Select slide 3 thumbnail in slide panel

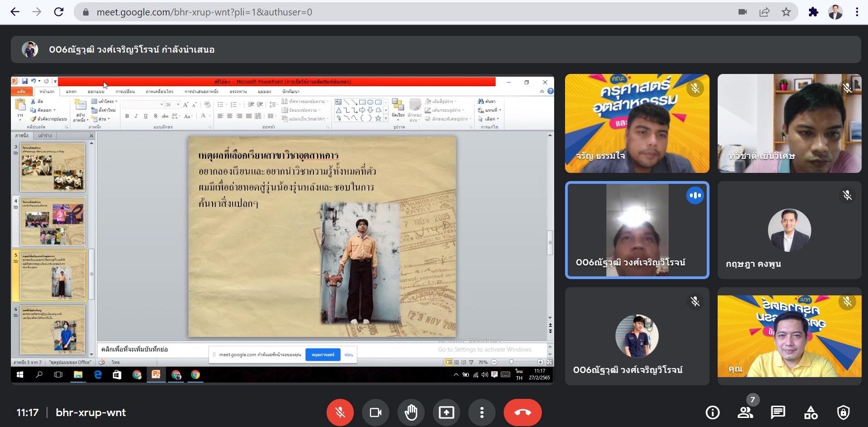tap(52, 167)
